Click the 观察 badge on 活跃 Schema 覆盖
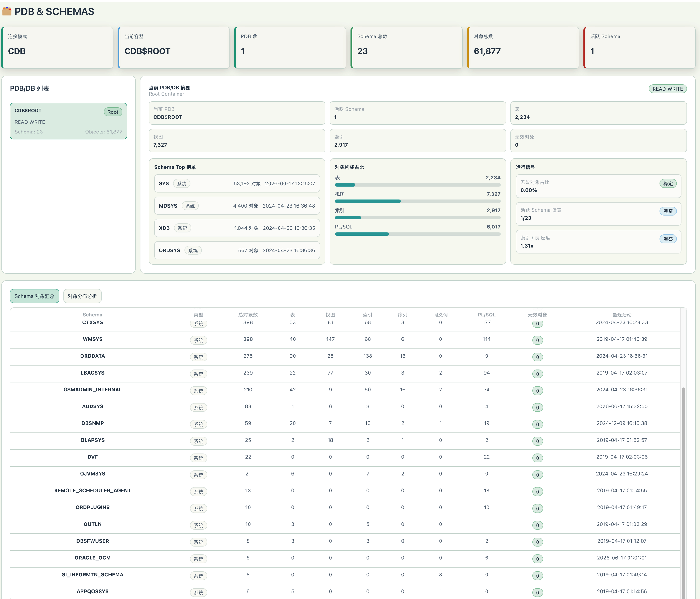Image resolution: width=700 pixels, height=599 pixels. (668, 211)
